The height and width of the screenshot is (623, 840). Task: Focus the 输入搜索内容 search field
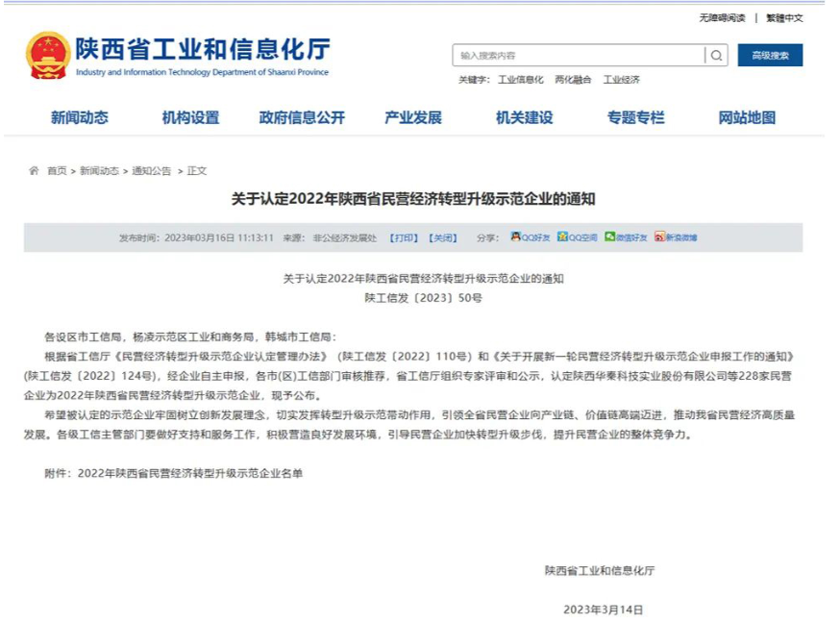coord(579,56)
